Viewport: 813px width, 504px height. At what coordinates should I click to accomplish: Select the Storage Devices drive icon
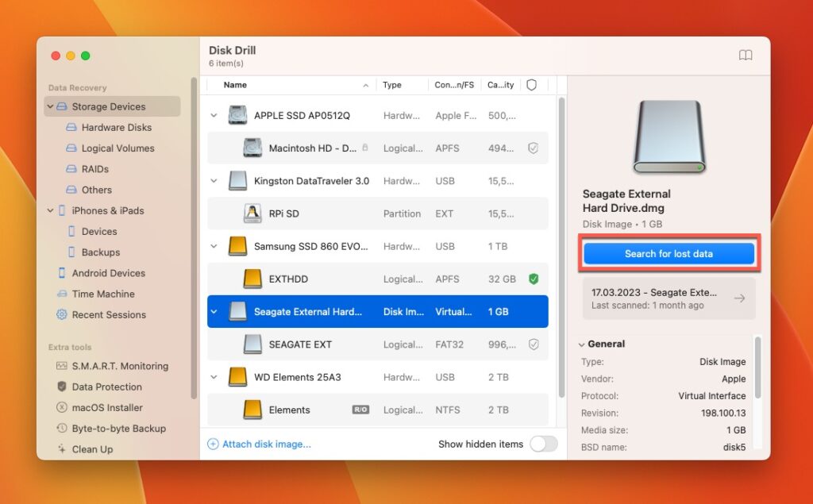click(x=62, y=106)
